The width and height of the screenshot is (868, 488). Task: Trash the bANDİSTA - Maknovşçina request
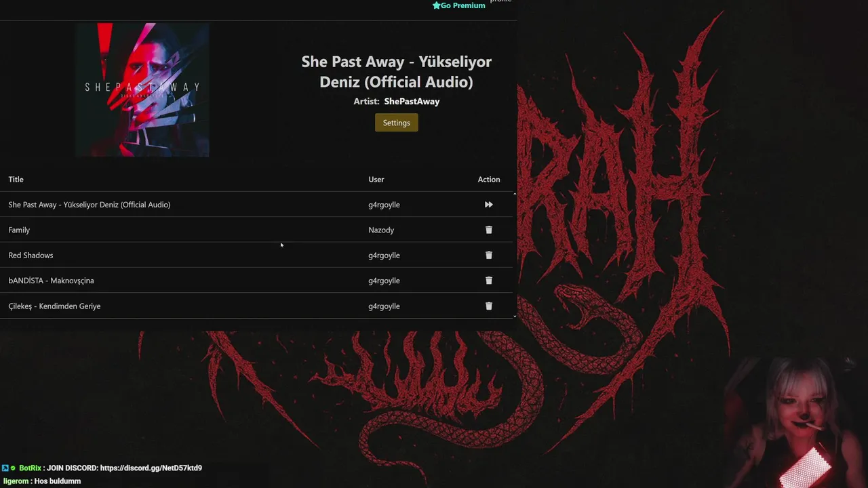point(488,281)
